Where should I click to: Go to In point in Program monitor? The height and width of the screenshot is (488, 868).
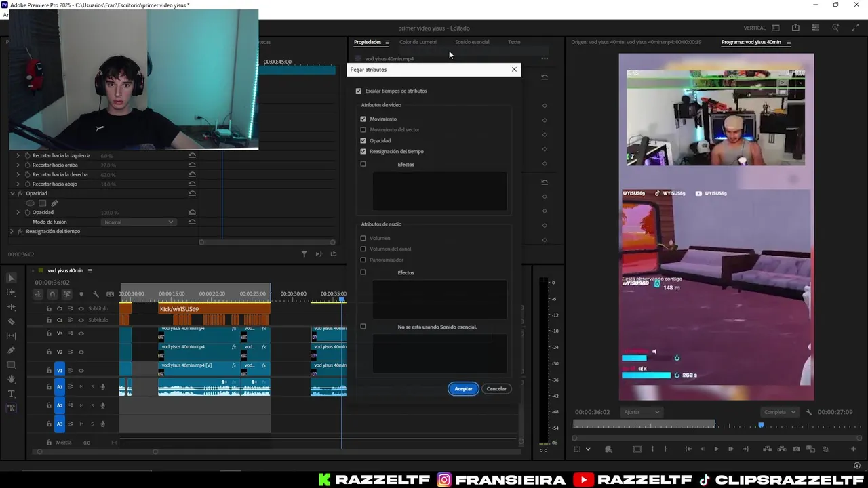click(688, 449)
